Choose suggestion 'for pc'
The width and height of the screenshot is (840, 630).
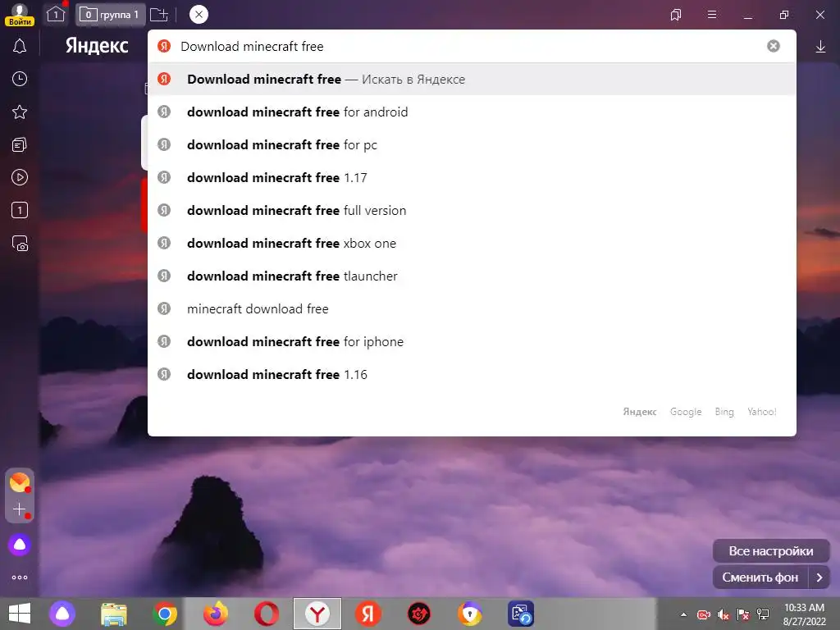472,144
